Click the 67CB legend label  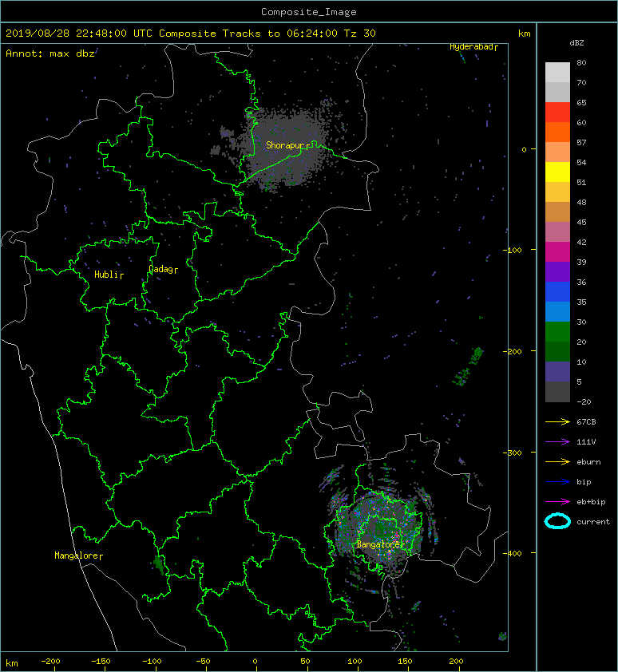click(x=586, y=421)
